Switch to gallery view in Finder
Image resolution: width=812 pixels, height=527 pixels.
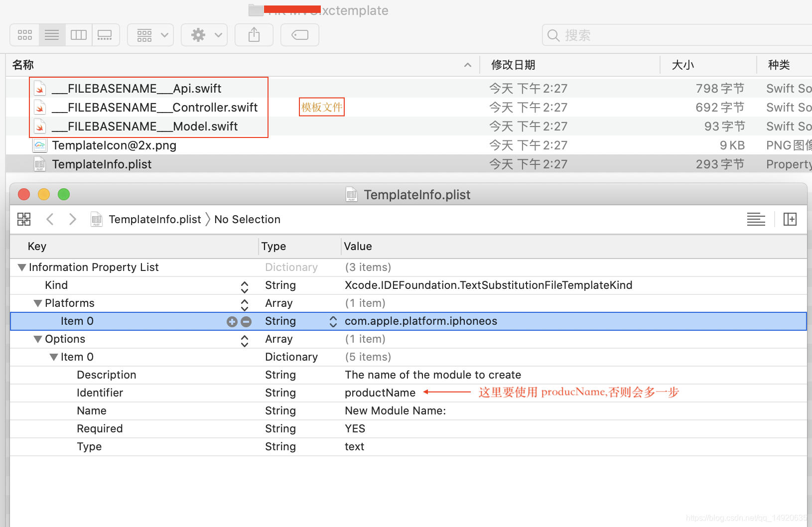click(x=105, y=35)
